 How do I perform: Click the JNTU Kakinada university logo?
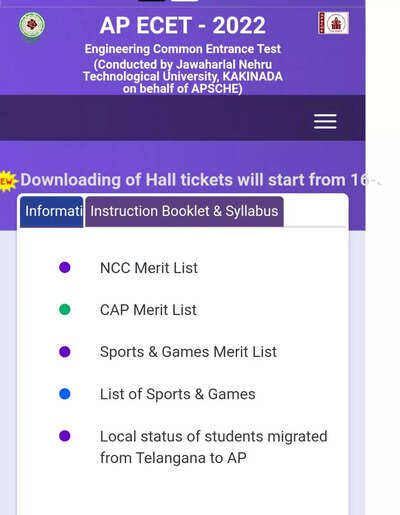[x=32, y=26]
